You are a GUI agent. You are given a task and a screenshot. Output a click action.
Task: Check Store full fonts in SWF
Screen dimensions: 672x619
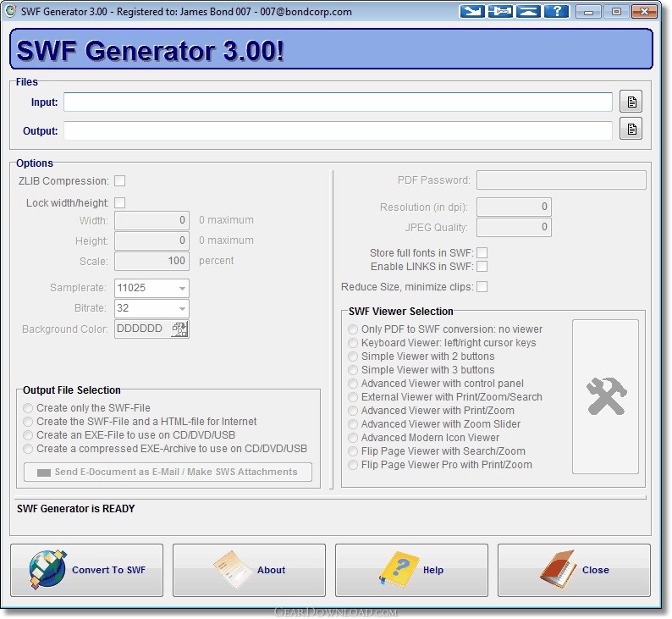[x=482, y=253]
